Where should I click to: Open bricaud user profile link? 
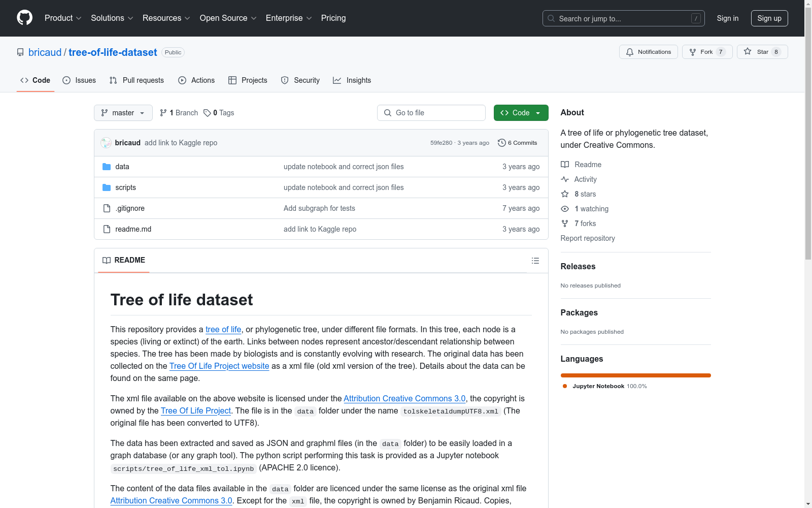[45, 52]
